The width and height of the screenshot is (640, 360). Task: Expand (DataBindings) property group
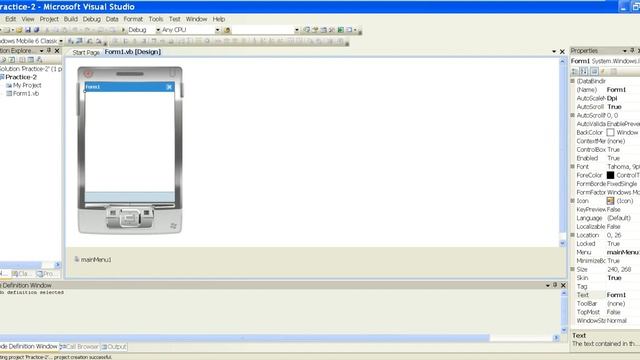572,81
